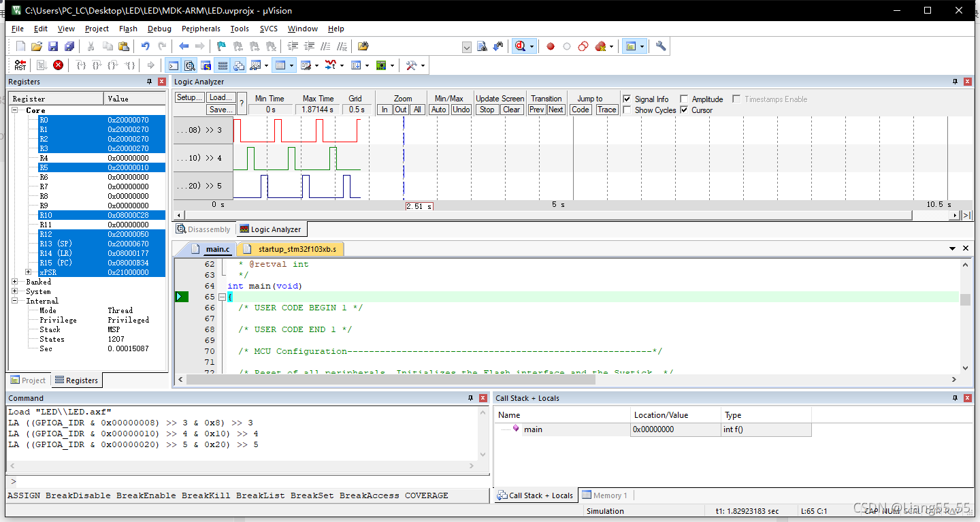Open the Debug menu
This screenshot has width=980, height=522.
[x=159, y=29]
